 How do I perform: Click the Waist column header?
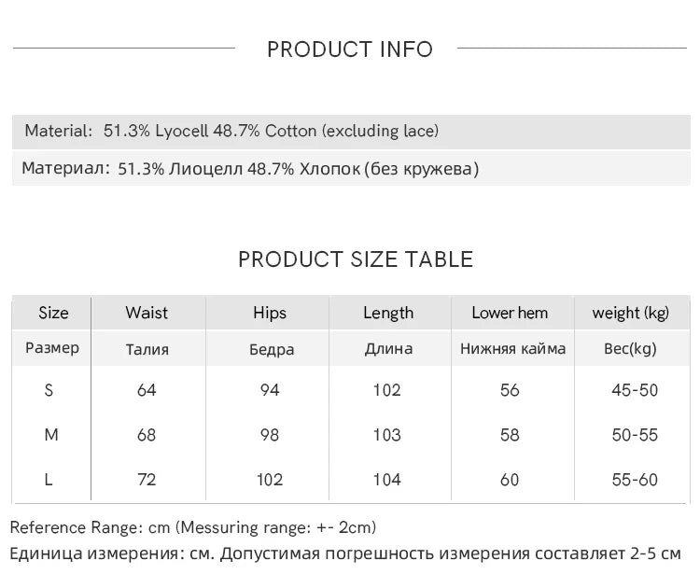click(147, 313)
